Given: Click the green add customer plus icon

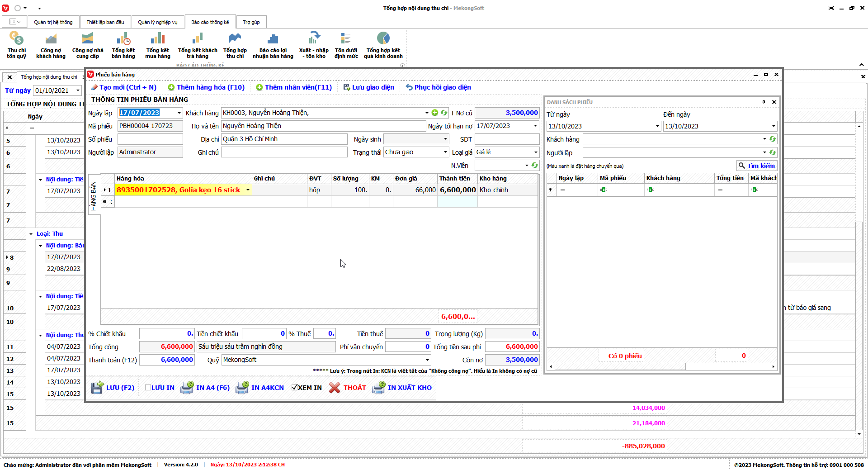Looking at the screenshot, I should 435,113.
